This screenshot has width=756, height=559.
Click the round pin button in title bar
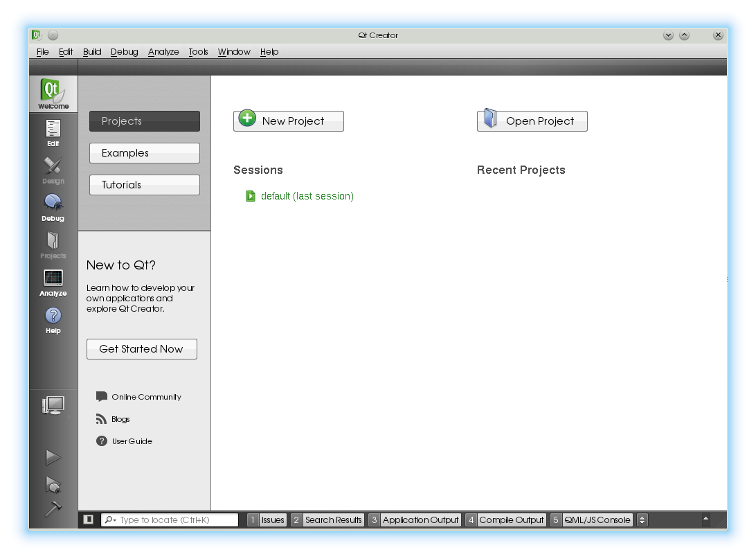(53, 35)
